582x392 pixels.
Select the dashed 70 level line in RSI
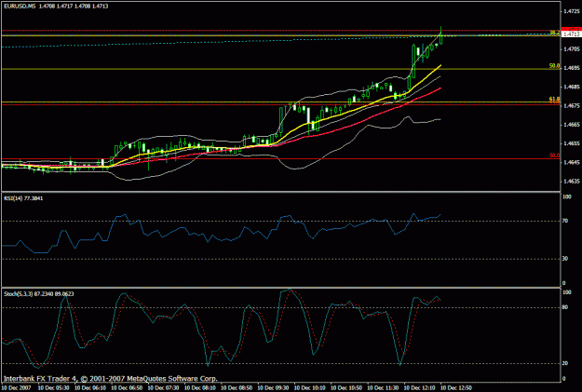click(x=280, y=222)
